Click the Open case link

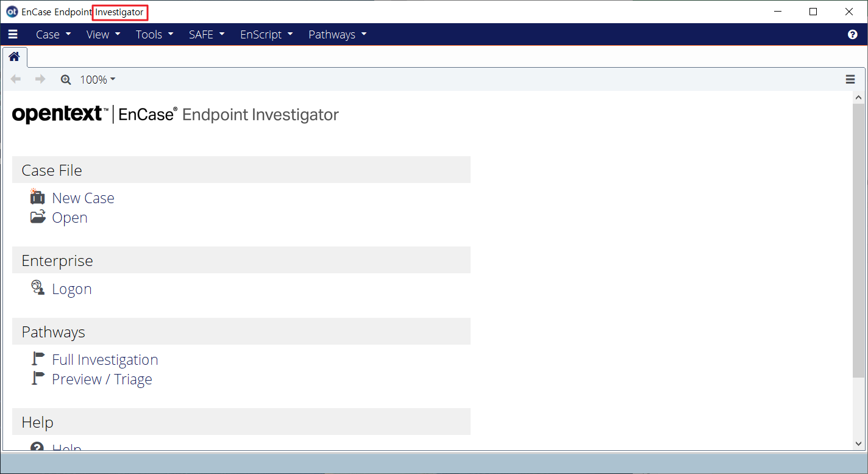tap(69, 218)
